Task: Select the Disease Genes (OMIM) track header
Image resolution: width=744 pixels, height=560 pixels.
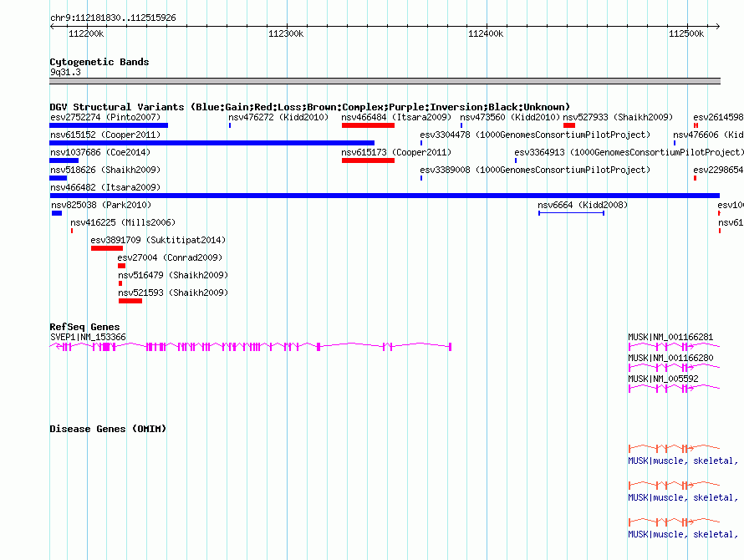Action: coord(108,429)
